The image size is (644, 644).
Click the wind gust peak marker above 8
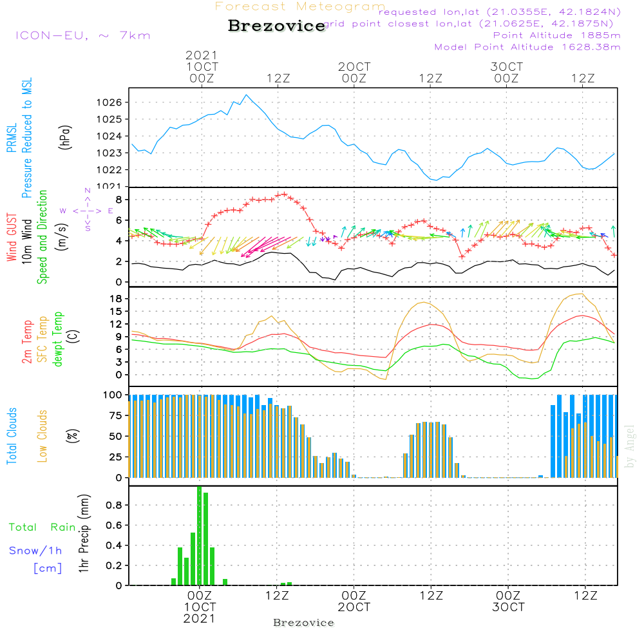pyautogui.click(x=284, y=194)
